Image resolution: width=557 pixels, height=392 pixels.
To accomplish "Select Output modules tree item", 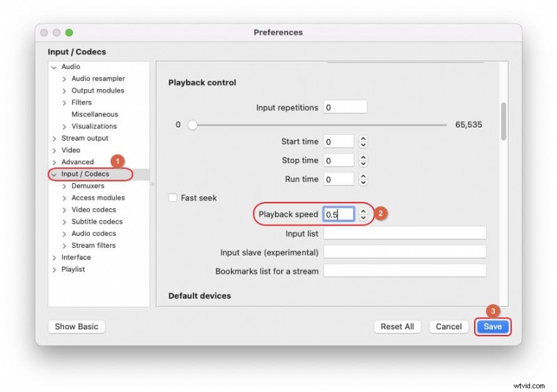I will coord(97,91).
